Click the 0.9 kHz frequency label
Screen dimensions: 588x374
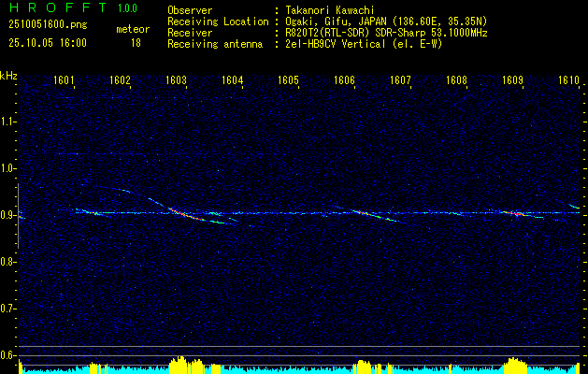(x=7, y=215)
